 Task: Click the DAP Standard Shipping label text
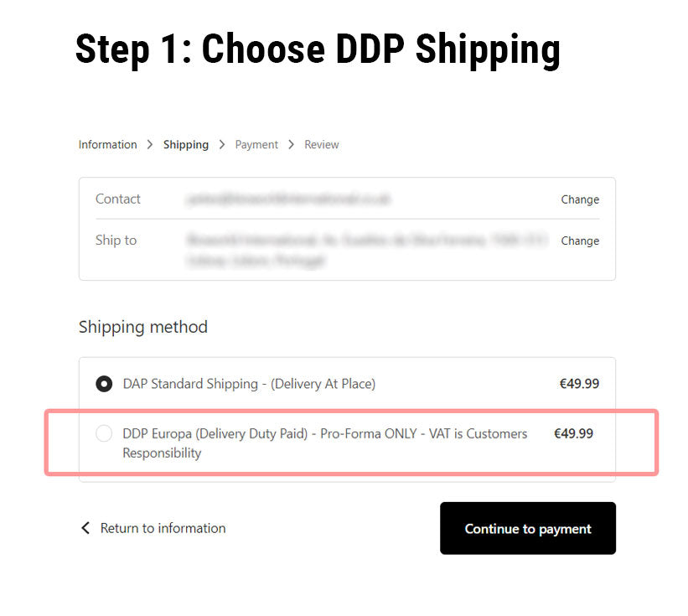pyautogui.click(x=249, y=384)
